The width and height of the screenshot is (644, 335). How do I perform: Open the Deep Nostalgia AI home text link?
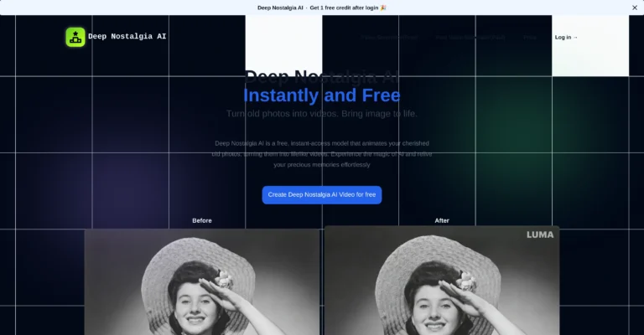pos(127,37)
